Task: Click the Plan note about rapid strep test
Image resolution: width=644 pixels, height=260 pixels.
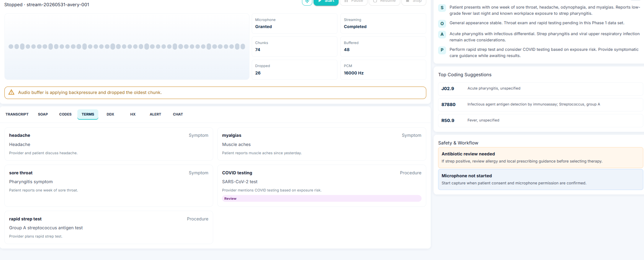Action: pyautogui.click(x=544, y=53)
